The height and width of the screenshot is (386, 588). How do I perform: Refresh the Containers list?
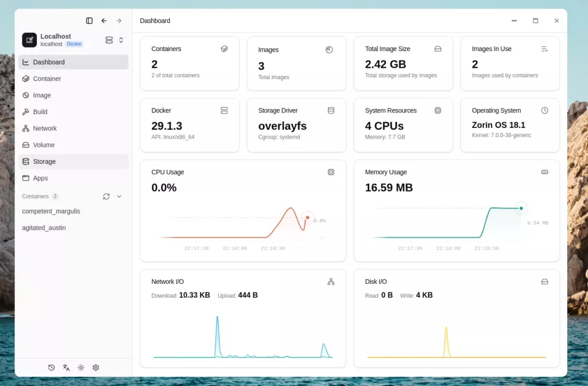106,196
